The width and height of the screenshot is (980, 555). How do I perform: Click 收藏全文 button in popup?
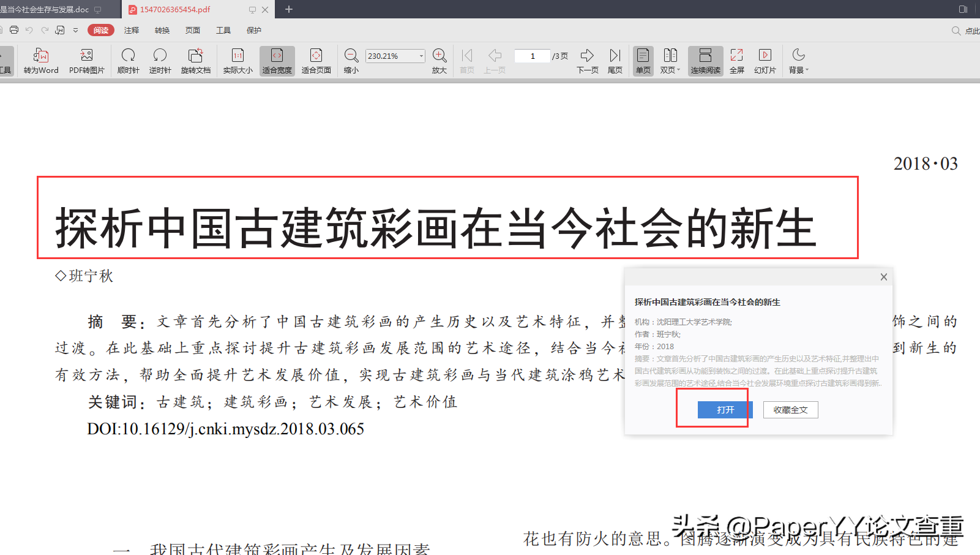(x=790, y=410)
